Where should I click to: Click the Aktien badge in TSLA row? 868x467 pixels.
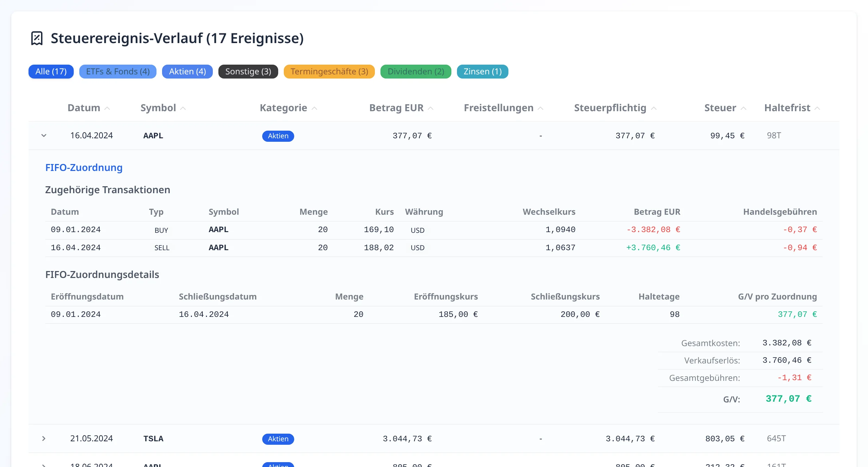pyautogui.click(x=278, y=439)
